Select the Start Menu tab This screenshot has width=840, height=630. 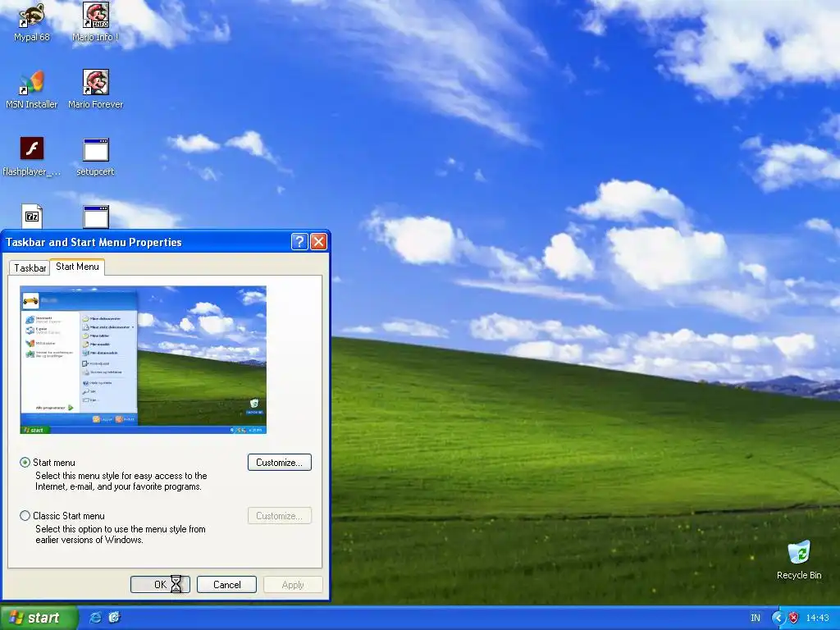(x=77, y=267)
